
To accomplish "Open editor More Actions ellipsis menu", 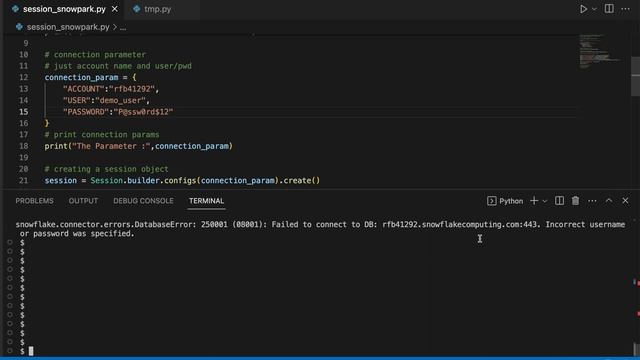I will pos(625,9).
